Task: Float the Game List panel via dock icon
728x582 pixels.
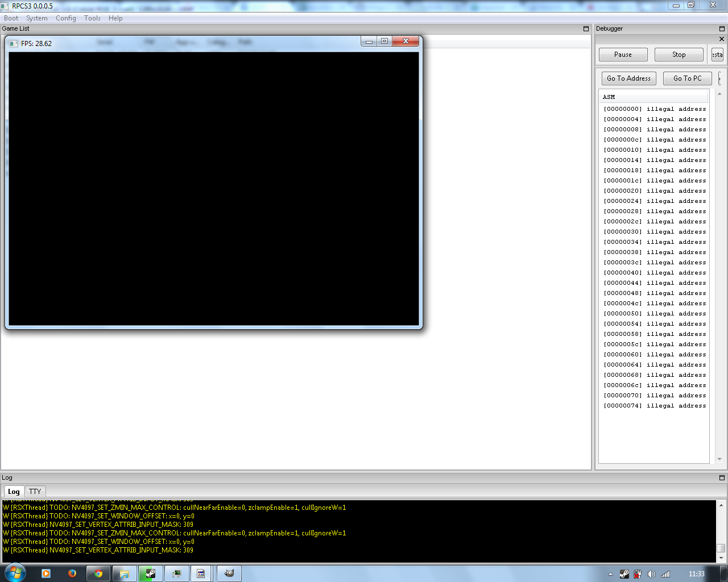Action: click(586, 28)
